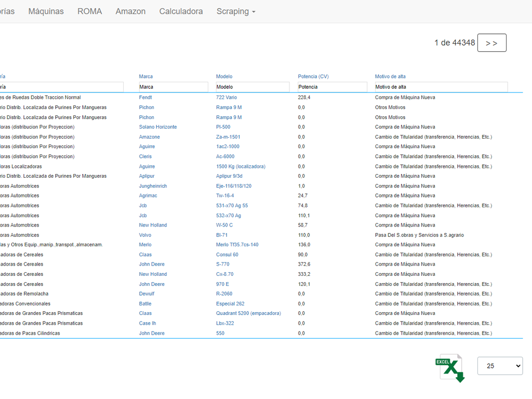Open the Za-m-1501 model link
532x399 pixels.
point(228,137)
